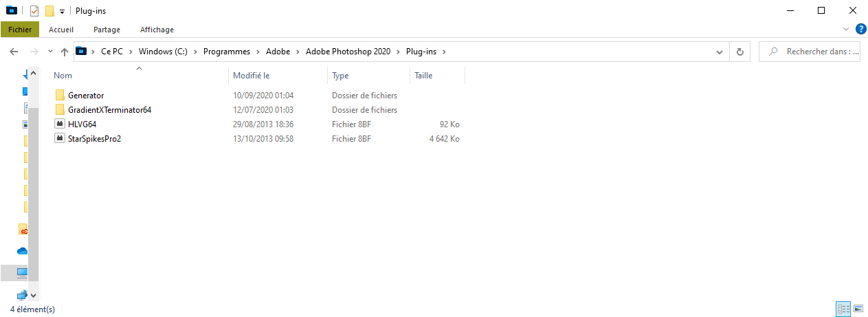Click Fichier 8BF type of StarSpikesPro2
The height and width of the screenshot is (317, 868).
(x=351, y=139)
